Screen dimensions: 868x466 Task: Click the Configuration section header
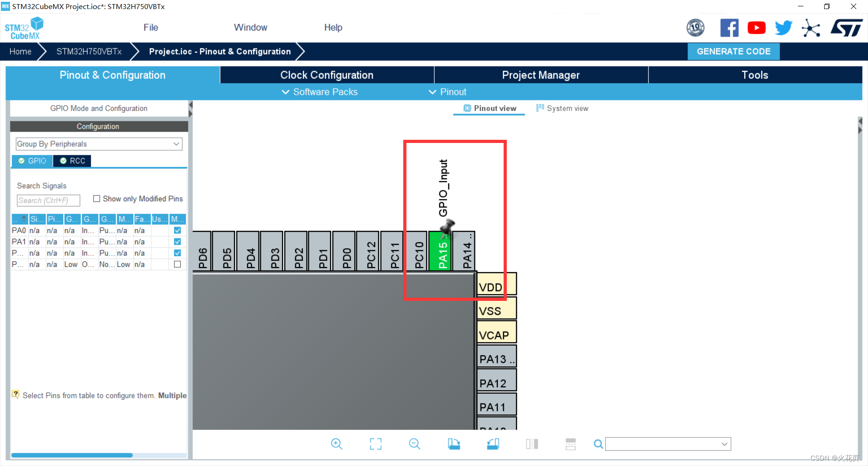point(99,126)
